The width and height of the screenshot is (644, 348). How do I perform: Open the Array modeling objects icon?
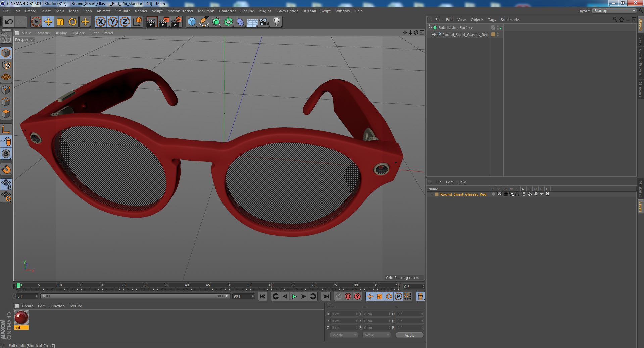[x=228, y=22]
